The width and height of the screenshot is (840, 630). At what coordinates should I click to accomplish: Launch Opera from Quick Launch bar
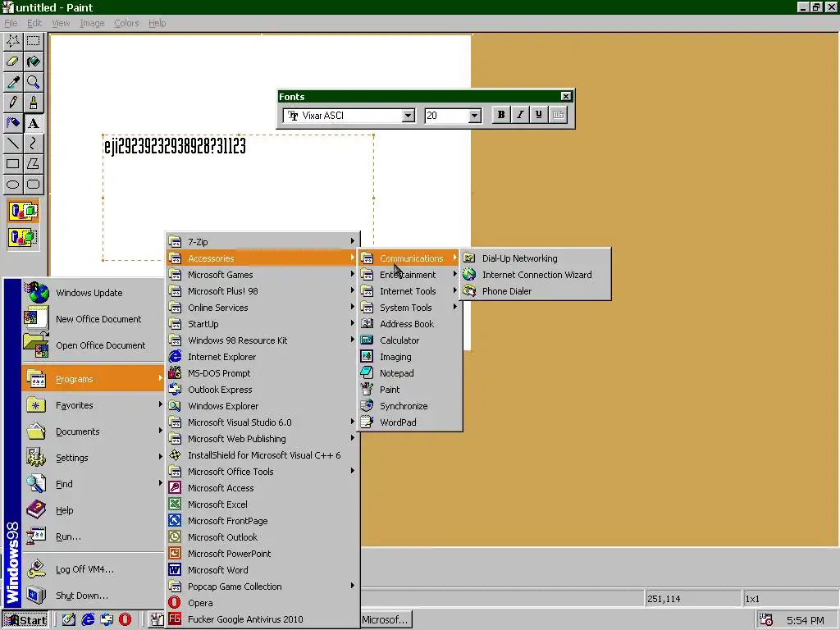tap(125, 620)
